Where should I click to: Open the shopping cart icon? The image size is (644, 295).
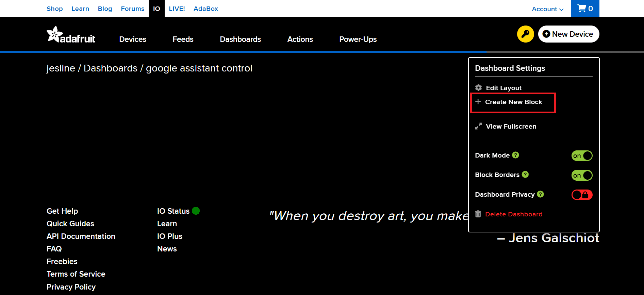pyautogui.click(x=585, y=9)
